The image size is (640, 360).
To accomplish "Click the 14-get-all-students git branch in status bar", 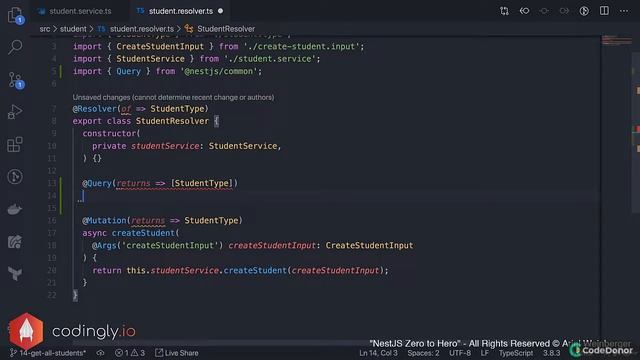I will coord(48,353).
